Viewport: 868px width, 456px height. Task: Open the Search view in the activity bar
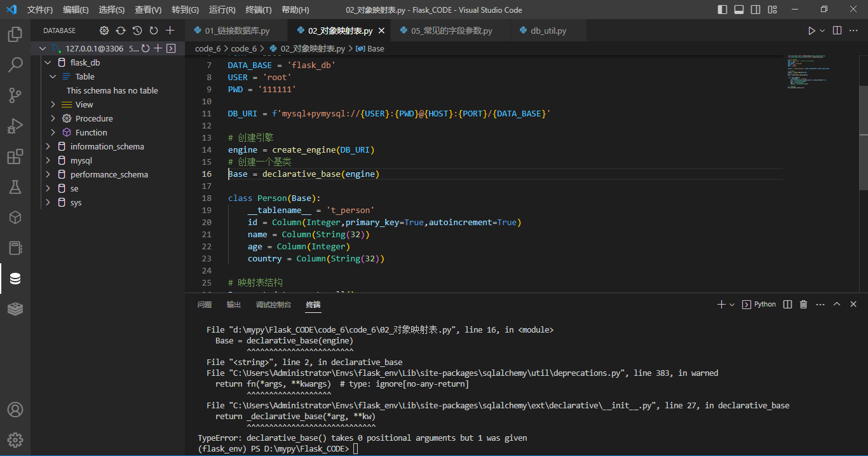coord(15,64)
